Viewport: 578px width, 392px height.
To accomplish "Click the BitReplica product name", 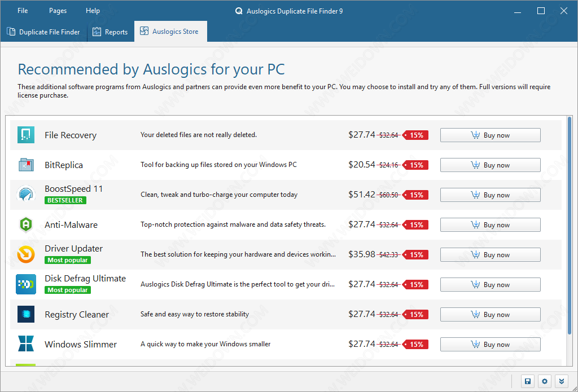I will pos(64,165).
